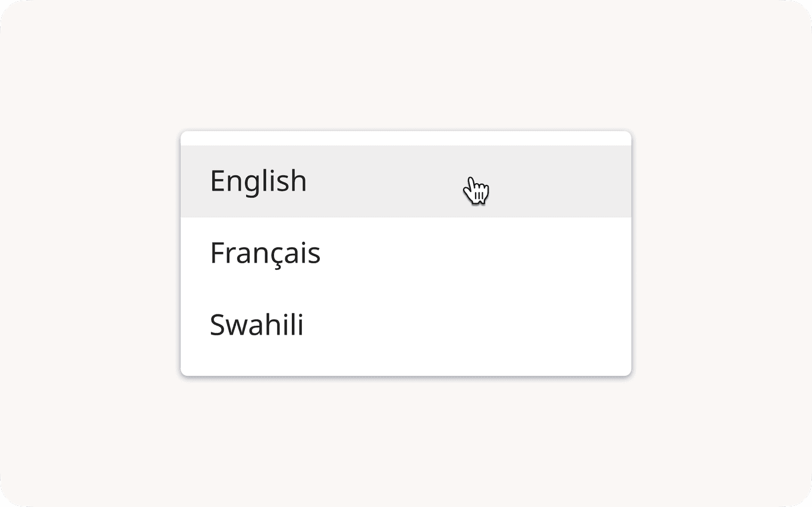This screenshot has width=812, height=507.
Task: Click the Français text label
Action: point(265,253)
